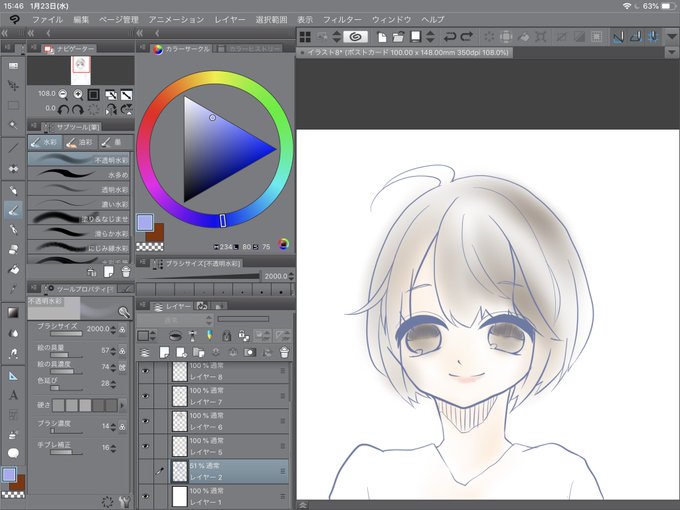The height and width of the screenshot is (510, 680).
Task: Click the redo arrow in the command bar
Action: tap(467, 37)
